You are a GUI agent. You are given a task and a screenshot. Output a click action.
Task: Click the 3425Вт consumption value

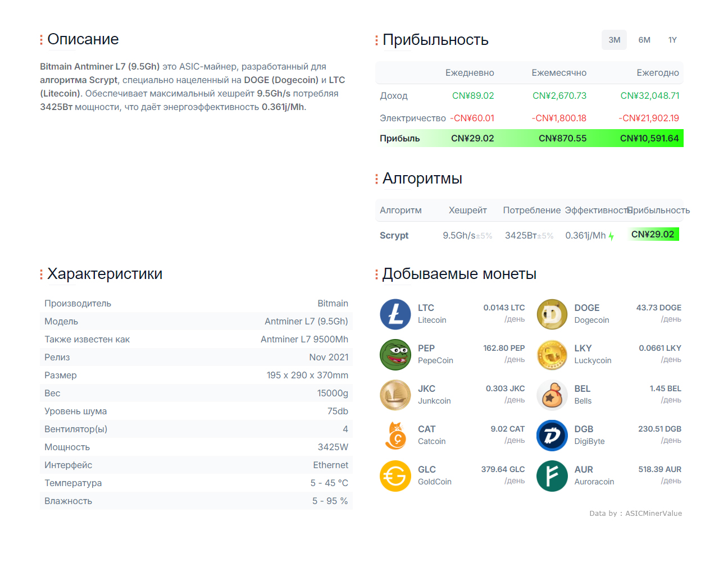[x=521, y=235]
